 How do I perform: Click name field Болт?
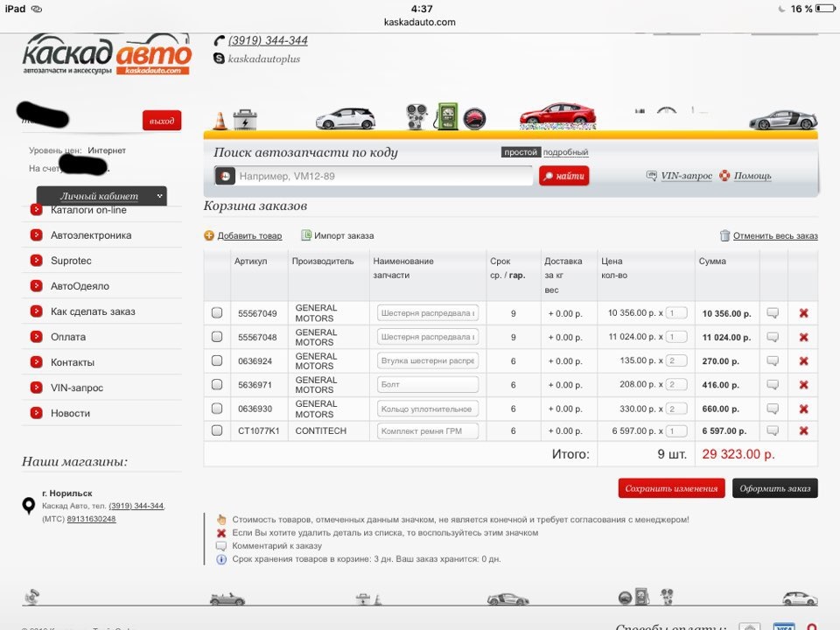428,384
